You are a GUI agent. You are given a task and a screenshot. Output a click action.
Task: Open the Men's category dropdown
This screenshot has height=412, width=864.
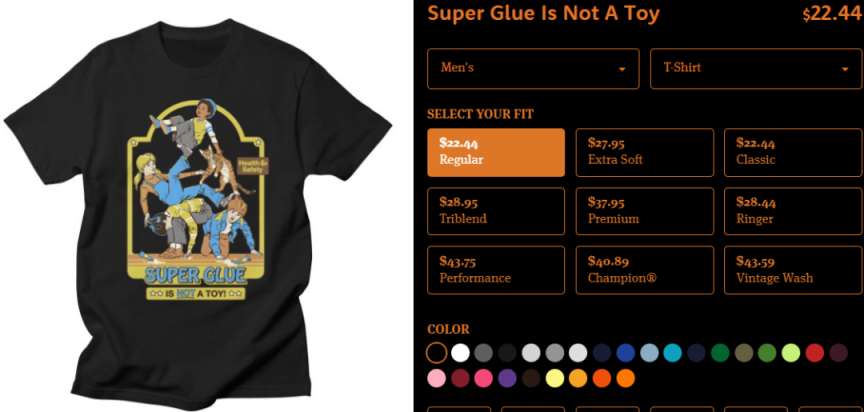point(533,68)
